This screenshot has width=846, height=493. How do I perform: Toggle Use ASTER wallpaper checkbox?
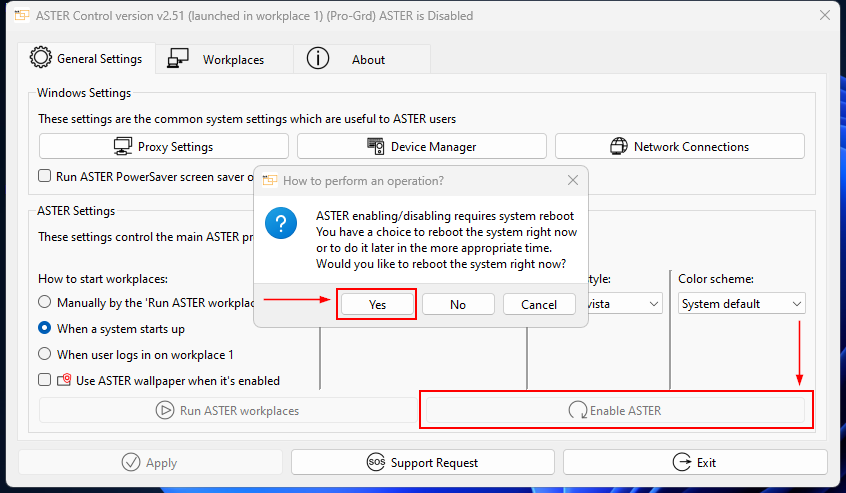[45, 380]
